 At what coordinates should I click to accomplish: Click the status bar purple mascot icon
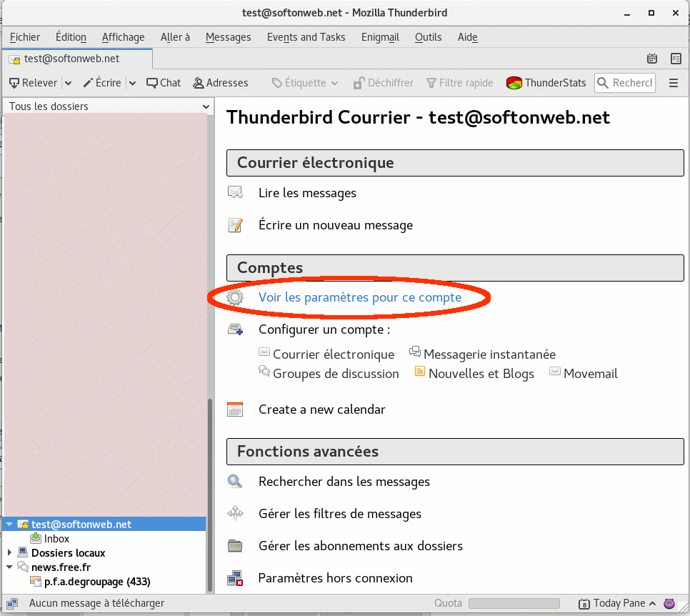(669, 603)
